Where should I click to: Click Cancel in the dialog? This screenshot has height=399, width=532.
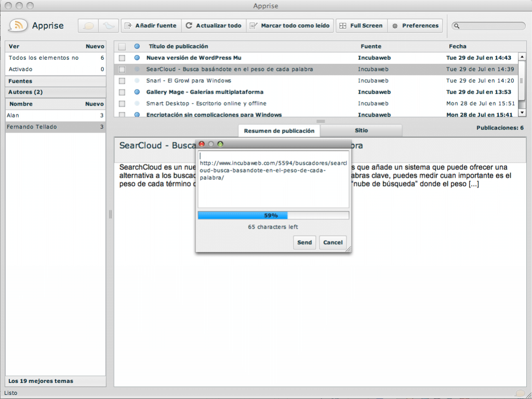pos(333,242)
